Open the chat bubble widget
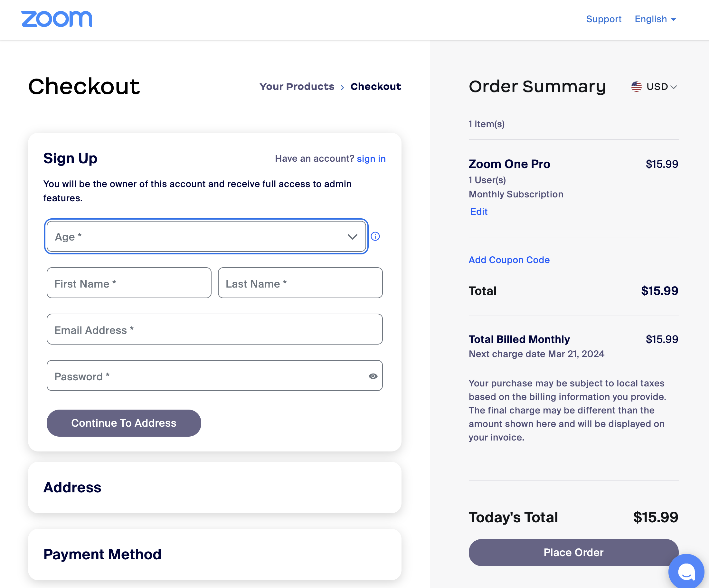This screenshot has width=709, height=588. (x=686, y=572)
